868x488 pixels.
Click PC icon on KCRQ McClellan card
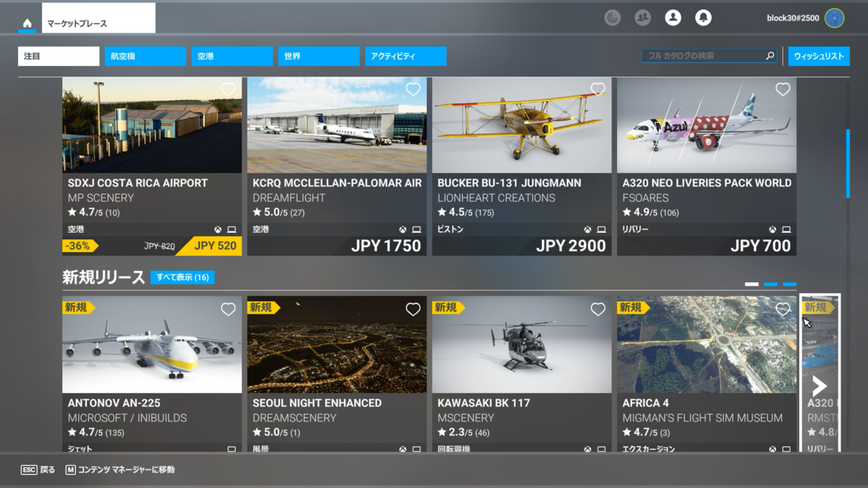coord(417,229)
